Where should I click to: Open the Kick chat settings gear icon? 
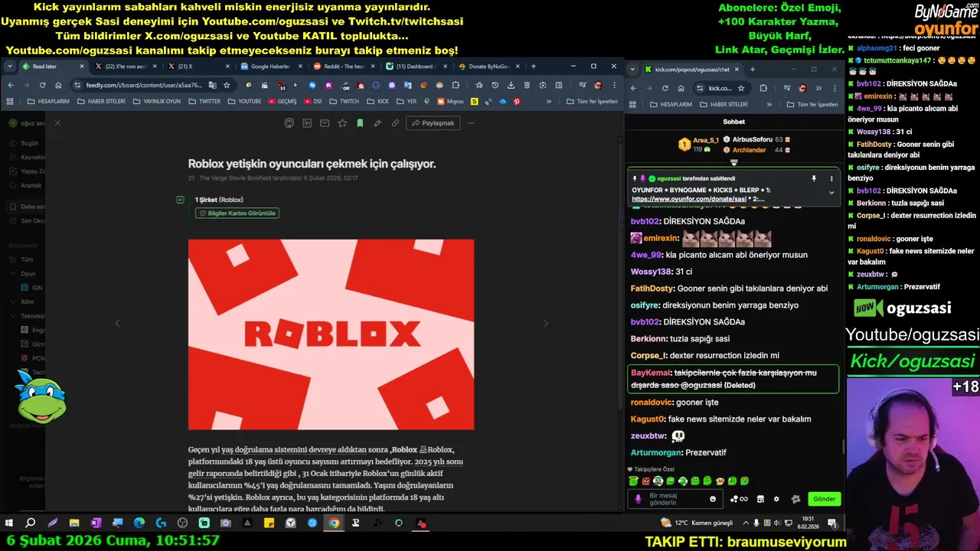[776, 499]
